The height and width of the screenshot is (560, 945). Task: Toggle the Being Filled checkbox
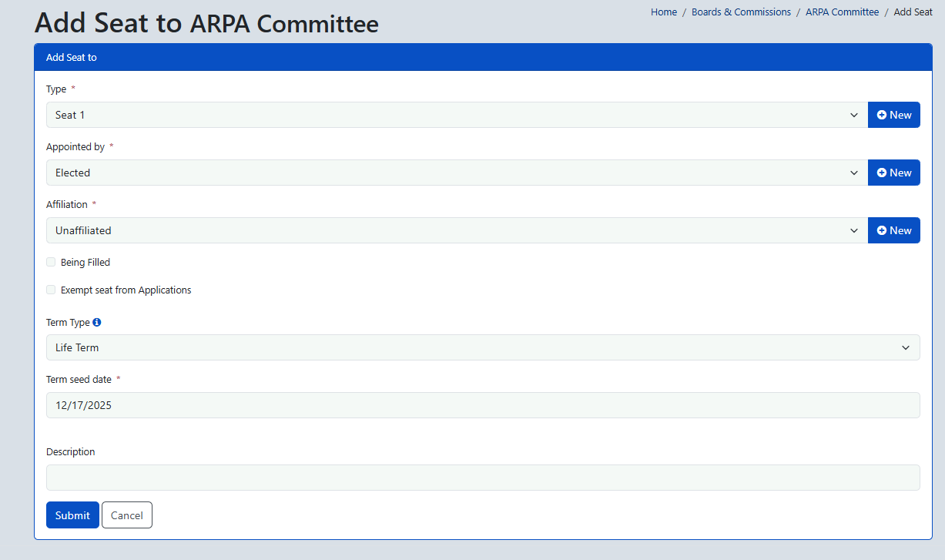[x=51, y=262]
